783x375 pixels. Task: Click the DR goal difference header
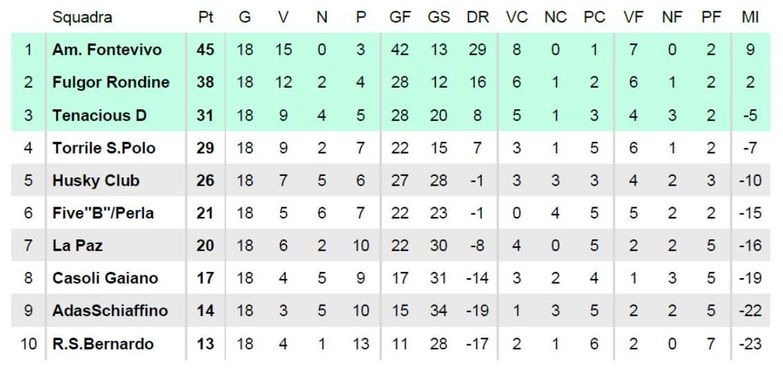click(477, 17)
